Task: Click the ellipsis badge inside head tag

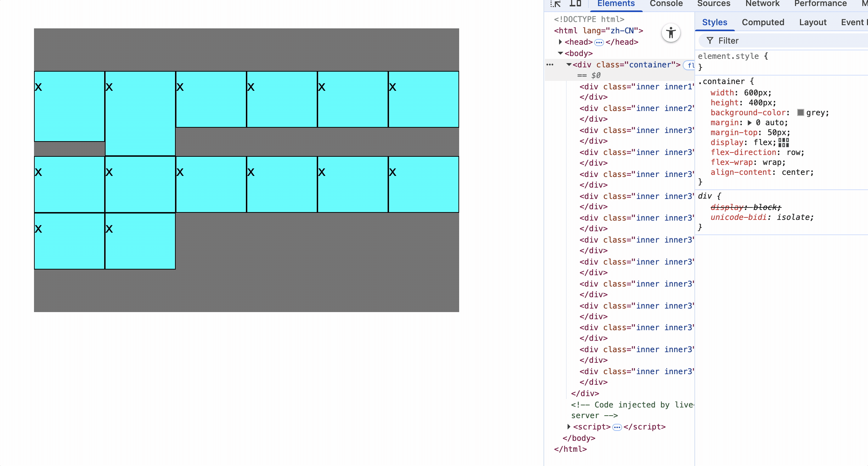Action: click(599, 43)
